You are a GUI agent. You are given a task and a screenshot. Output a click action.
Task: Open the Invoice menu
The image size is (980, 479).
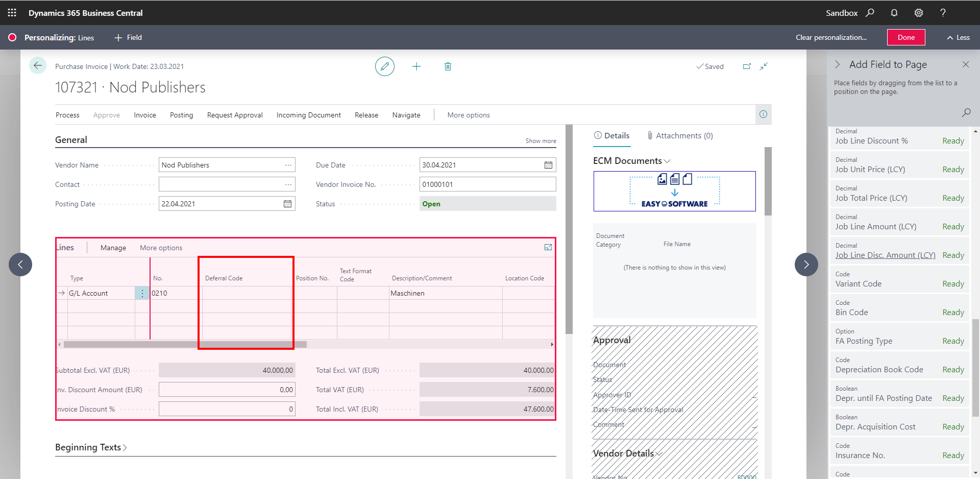[x=145, y=115]
